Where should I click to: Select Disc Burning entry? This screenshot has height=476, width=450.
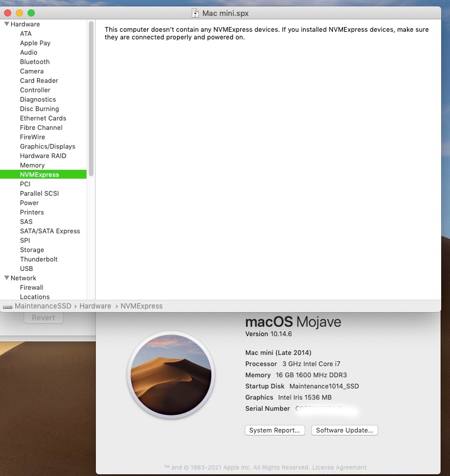(x=39, y=109)
